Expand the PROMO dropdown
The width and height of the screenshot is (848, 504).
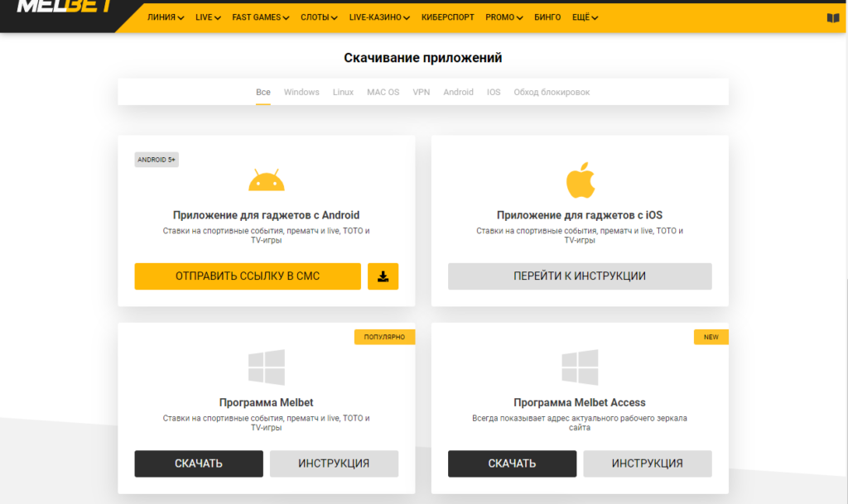(x=504, y=17)
